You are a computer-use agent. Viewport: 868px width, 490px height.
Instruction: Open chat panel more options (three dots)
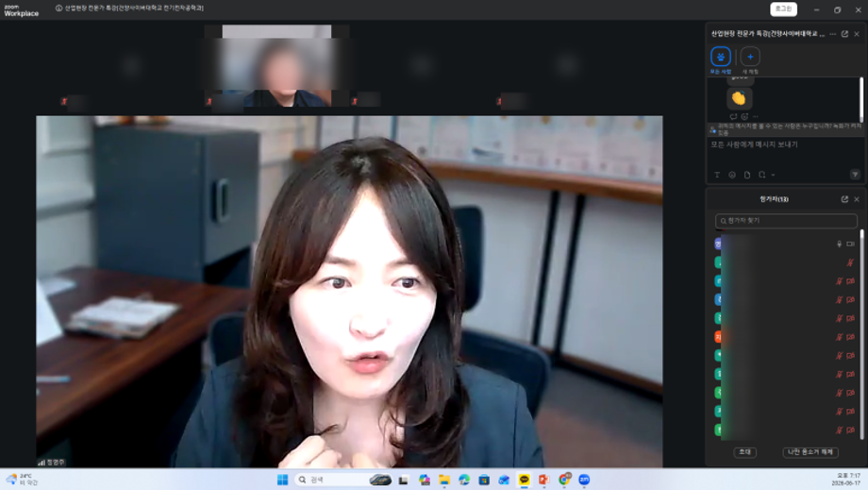point(832,34)
